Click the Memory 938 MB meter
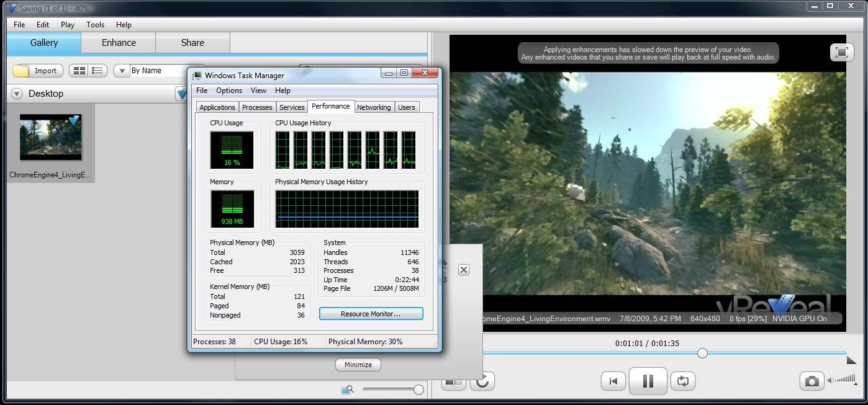The width and height of the screenshot is (868, 405). coord(232,209)
